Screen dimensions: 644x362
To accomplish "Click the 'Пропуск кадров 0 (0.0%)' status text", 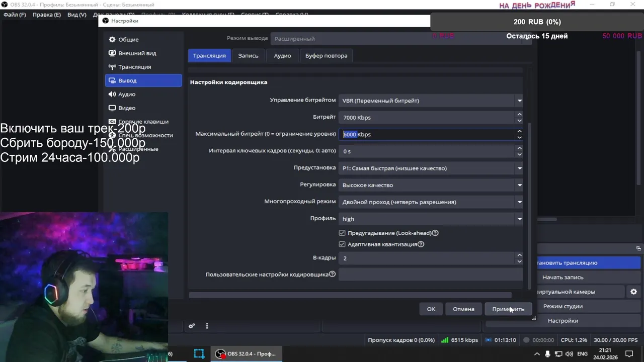I will pos(401,340).
